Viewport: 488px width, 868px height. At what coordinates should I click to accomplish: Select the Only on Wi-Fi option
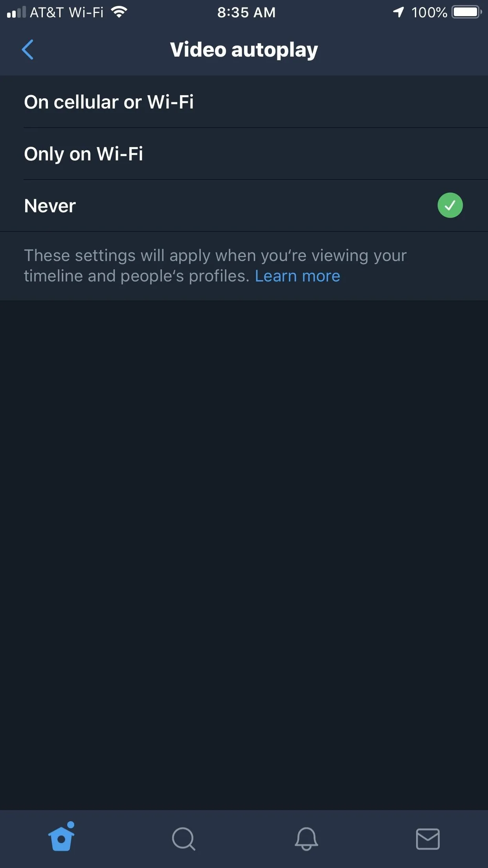244,154
